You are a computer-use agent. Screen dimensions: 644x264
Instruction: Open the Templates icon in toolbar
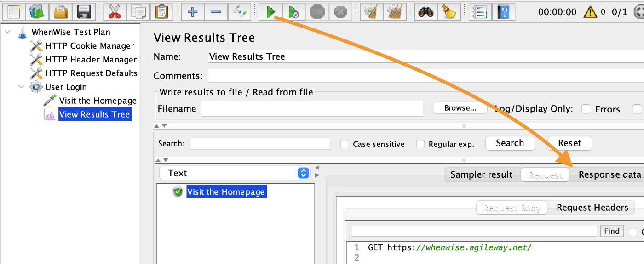tap(37, 11)
